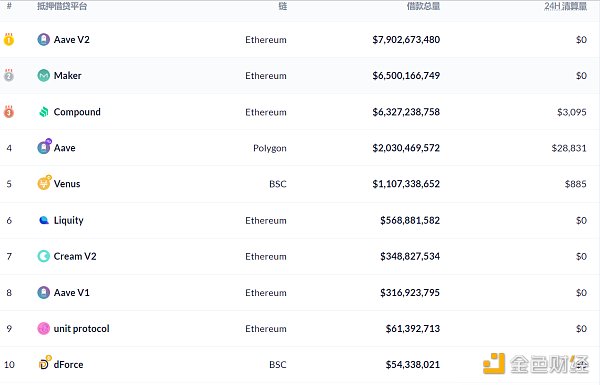Viewport: 600px width, 385px height.
Task: Open the Maker platform name link
Action: pos(67,75)
